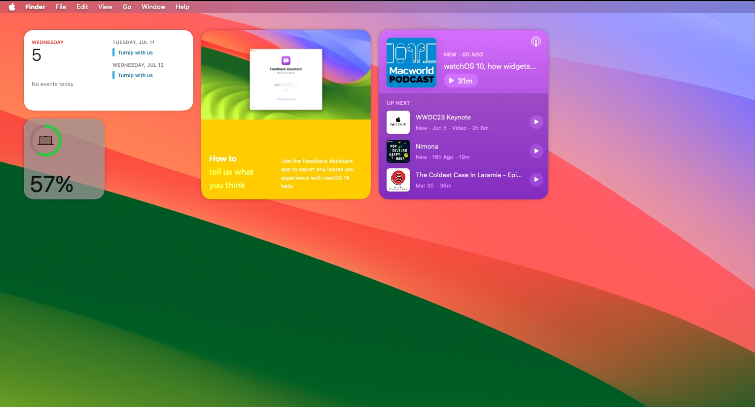Play the Nimona episode
This screenshot has height=407, width=755.
[536, 151]
